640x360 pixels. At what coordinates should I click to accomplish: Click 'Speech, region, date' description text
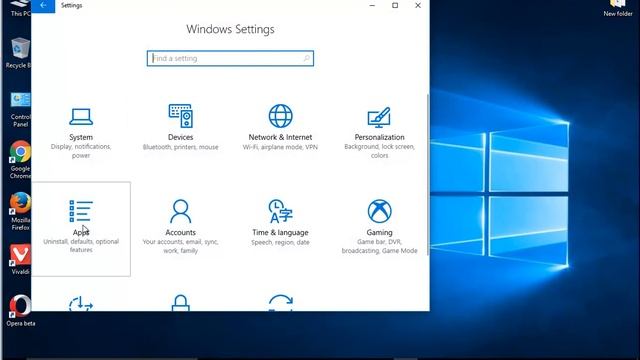point(280,242)
